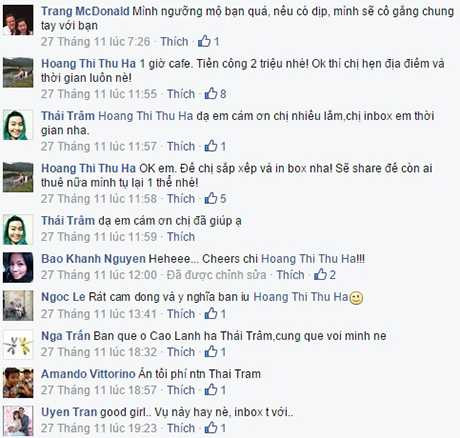Open Đã được chỉnh sửa edit history
This screenshot has width=460, height=438.
(x=217, y=275)
